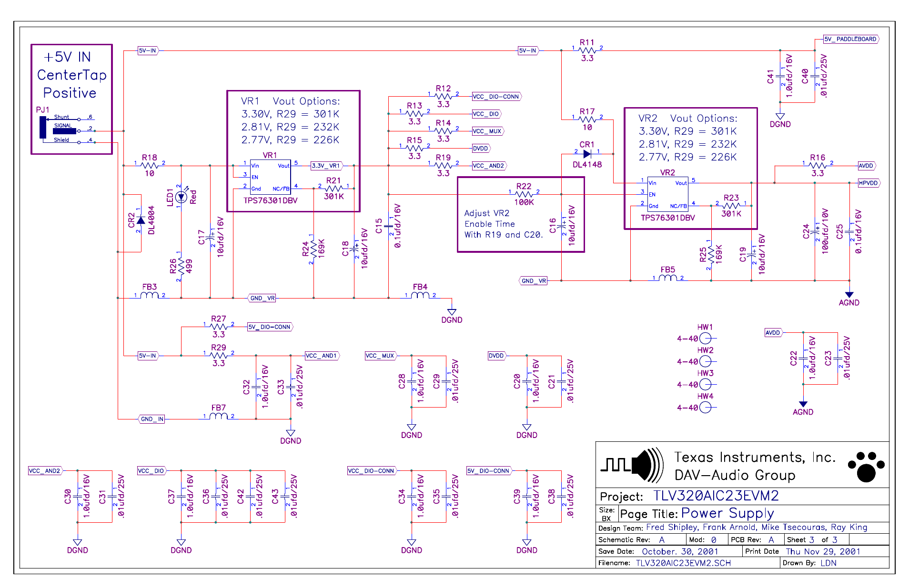909x588 pixels.
Task: Select filename TLV320AIC23EVM2.SCH
Action: pyautogui.click(x=683, y=563)
